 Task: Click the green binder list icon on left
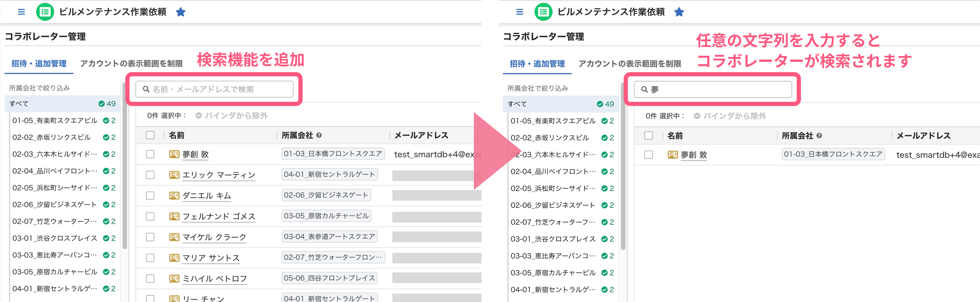pyautogui.click(x=45, y=12)
